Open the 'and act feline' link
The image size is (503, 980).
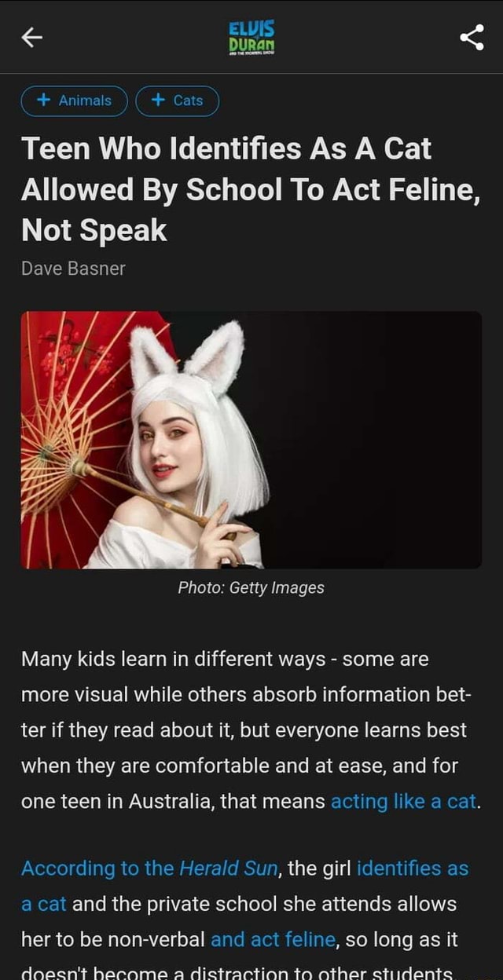274,939
